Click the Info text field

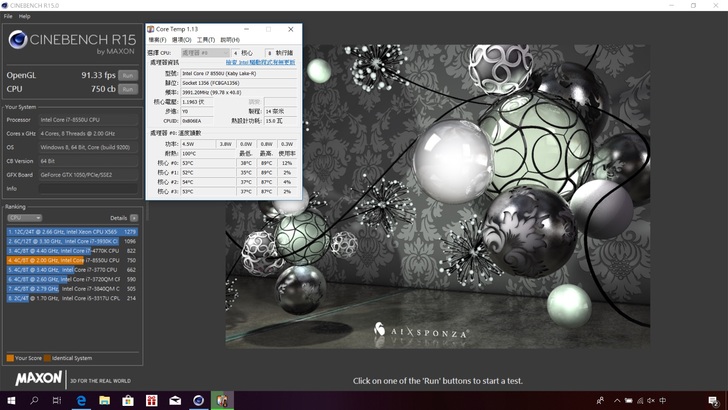[88, 188]
